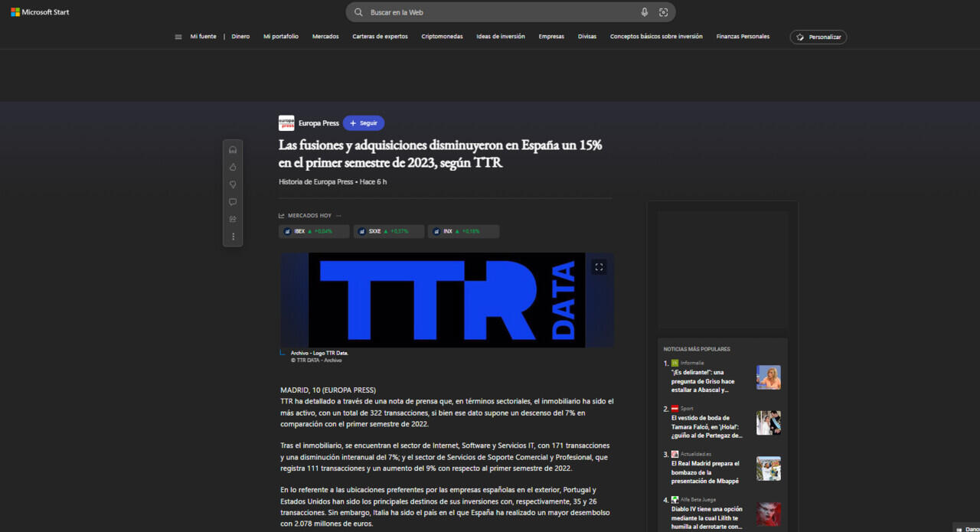Click Real Madrid story thumbnail
980x532 pixels.
tap(769, 468)
